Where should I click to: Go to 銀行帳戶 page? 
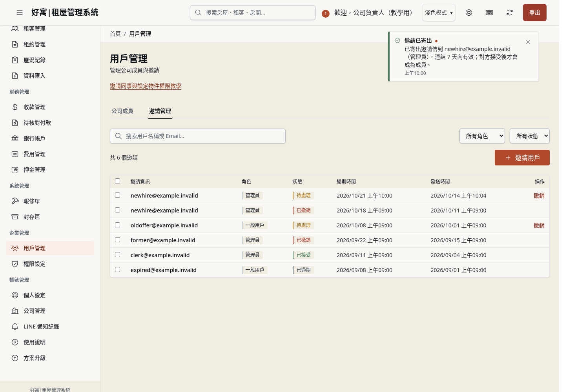click(50, 138)
